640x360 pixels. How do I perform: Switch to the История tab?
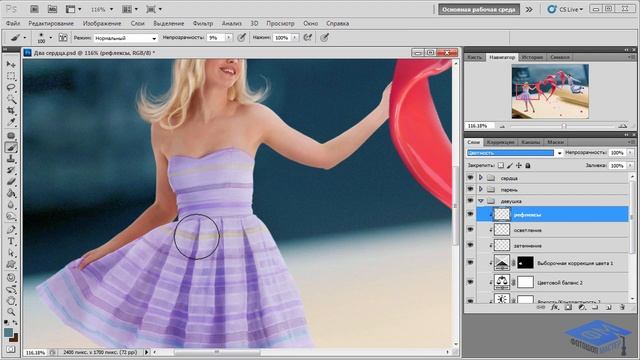click(x=532, y=57)
